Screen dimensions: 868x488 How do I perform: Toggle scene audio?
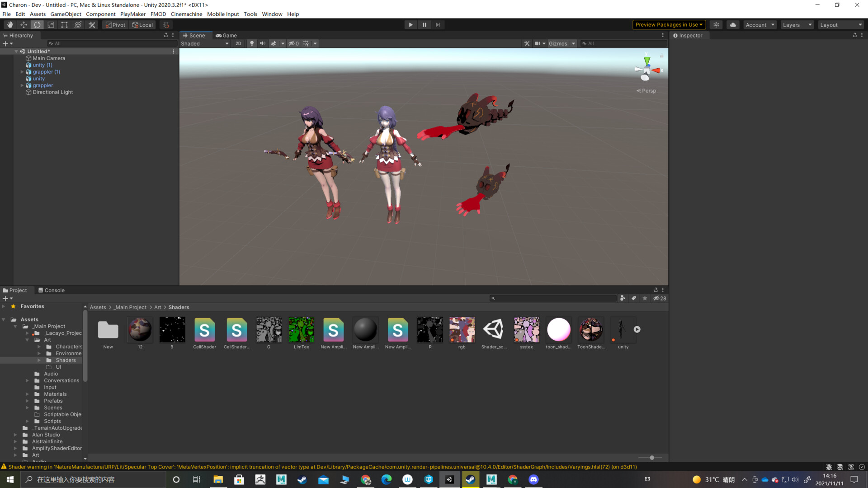point(263,44)
